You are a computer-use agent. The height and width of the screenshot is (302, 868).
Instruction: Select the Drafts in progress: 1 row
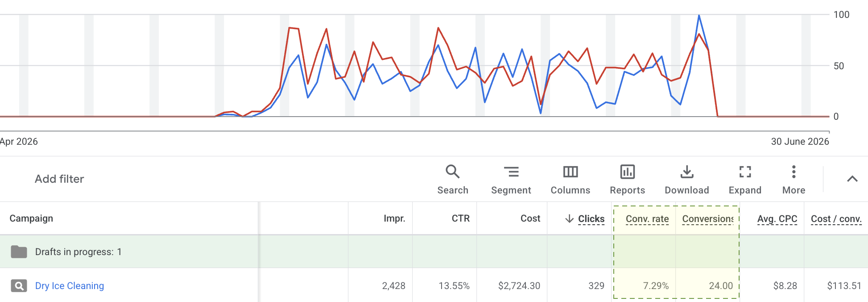tap(434, 252)
